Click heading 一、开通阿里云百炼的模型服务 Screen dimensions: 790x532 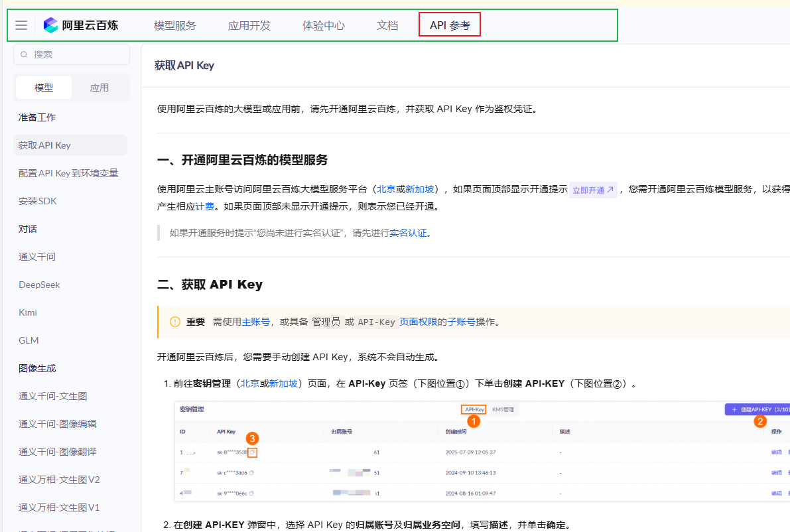tap(242, 161)
